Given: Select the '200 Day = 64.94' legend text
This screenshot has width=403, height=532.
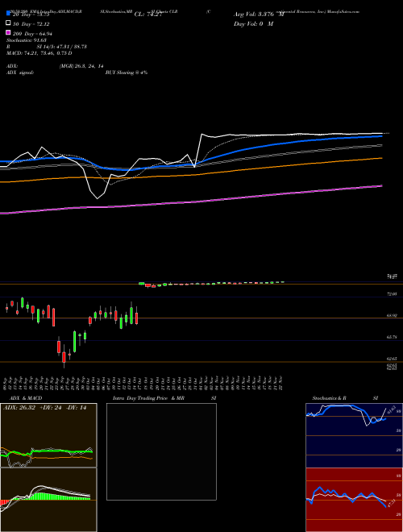Looking at the screenshot, I should coord(32,34).
